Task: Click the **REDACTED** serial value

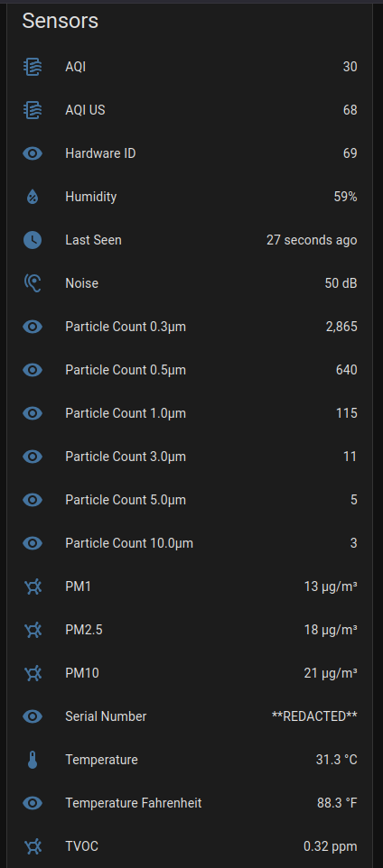Action: 314,716
